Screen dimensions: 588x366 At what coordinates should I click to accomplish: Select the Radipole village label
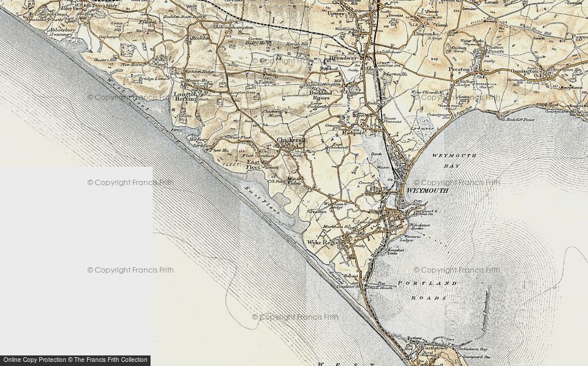pos(352,132)
